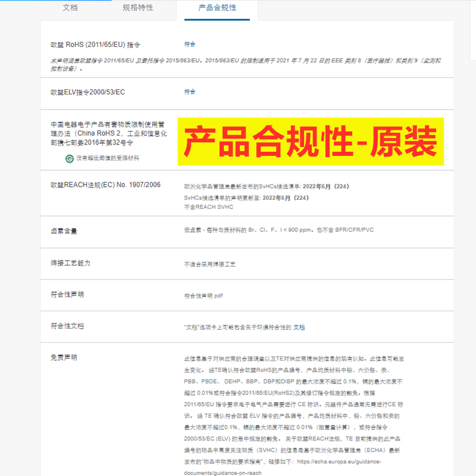Image resolution: width=476 pixels, height=476 pixels.
Task: Click the 焊接工艺能力 row label
Action: point(71,262)
